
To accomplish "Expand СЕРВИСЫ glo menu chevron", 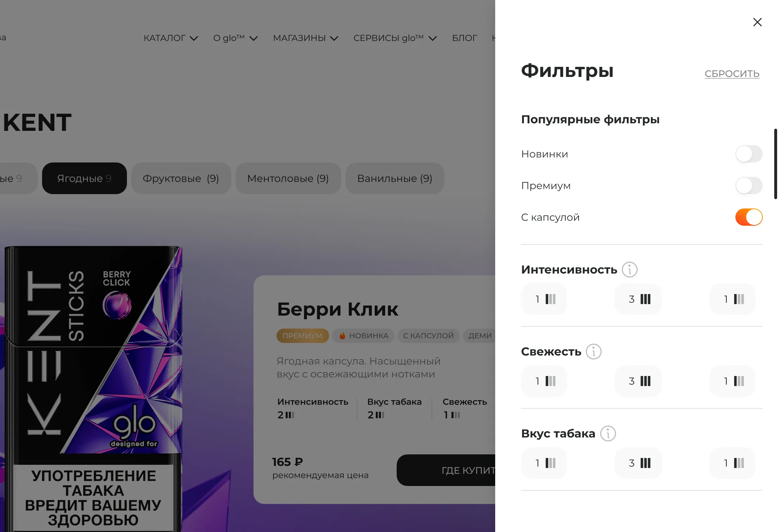I will [433, 38].
